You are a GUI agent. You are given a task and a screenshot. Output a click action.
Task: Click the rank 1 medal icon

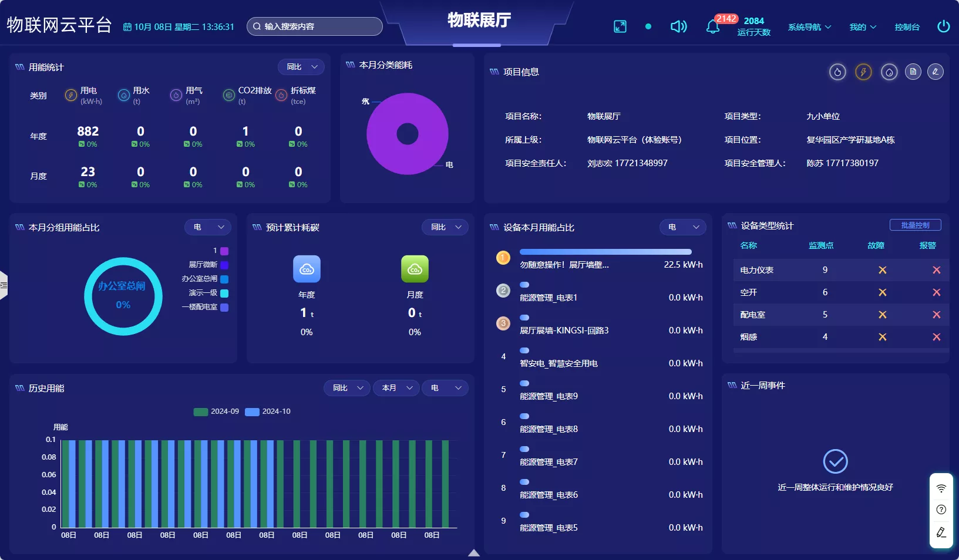[503, 257]
